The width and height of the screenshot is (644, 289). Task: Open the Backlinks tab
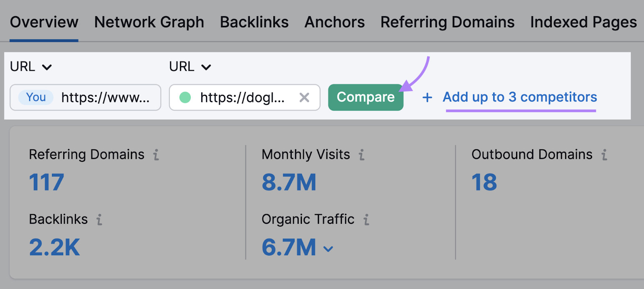coord(254,22)
